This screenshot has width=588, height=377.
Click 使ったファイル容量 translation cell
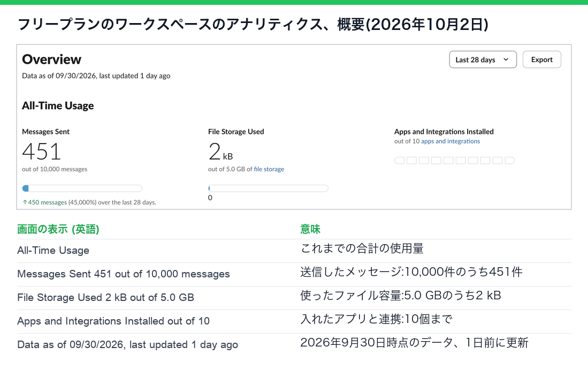(401, 296)
